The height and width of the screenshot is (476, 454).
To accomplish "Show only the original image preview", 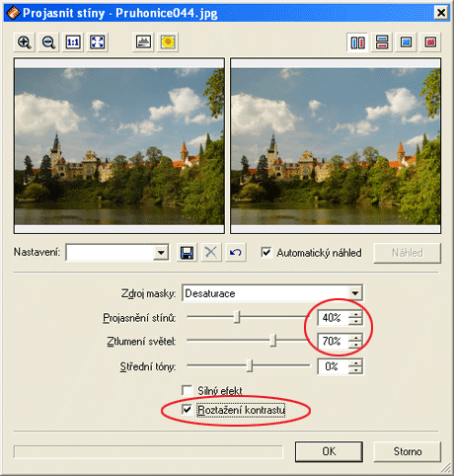I will tap(406, 42).
